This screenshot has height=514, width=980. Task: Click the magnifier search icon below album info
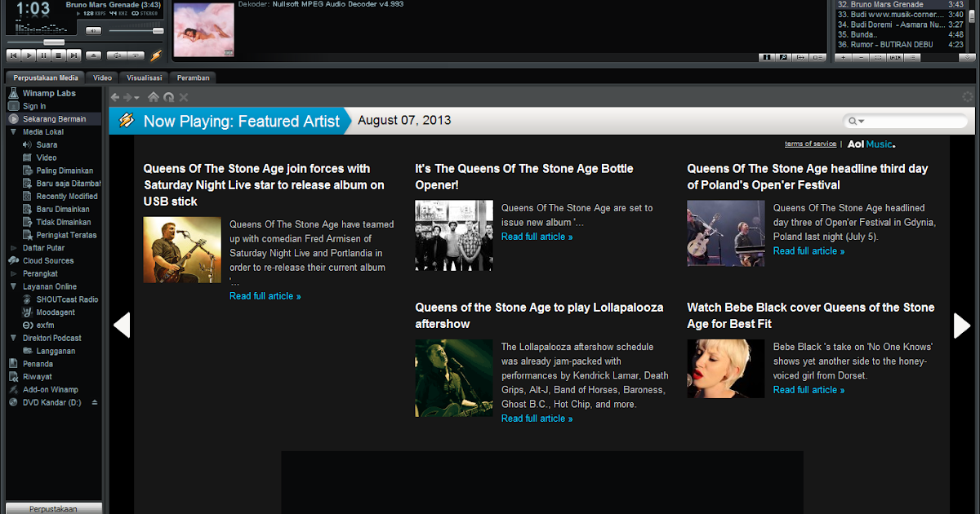coord(783,57)
